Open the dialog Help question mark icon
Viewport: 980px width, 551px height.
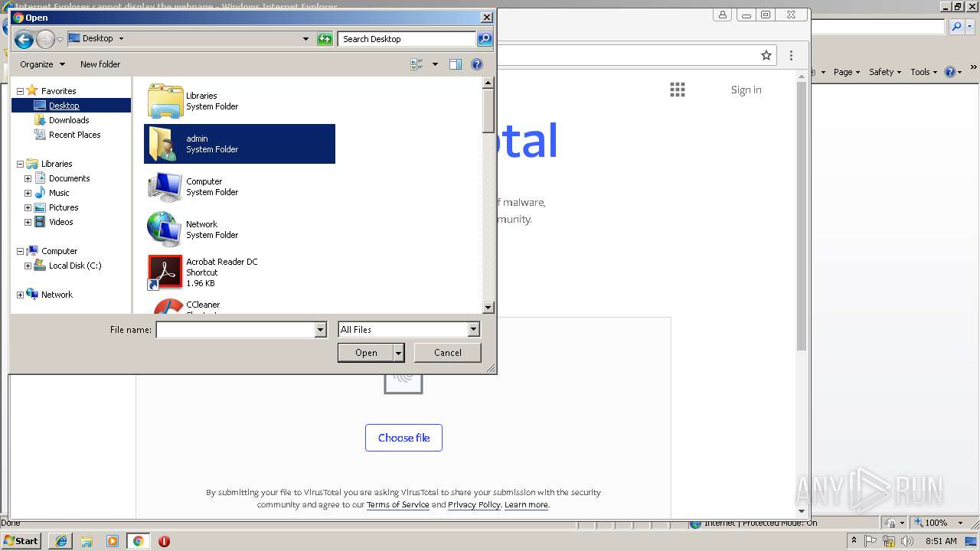[477, 64]
